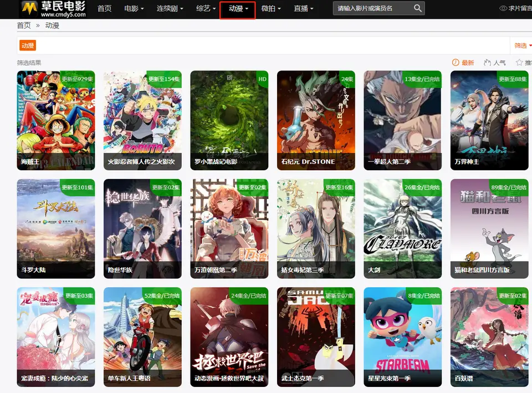Click the search input for 影片或演员名
This screenshot has height=393, width=532.
pos(373,8)
